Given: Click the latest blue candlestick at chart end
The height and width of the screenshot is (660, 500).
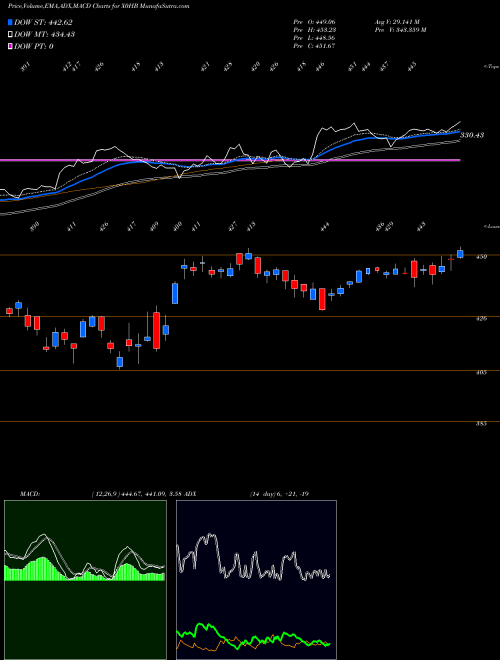Looking at the screenshot, I should point(460,254).
